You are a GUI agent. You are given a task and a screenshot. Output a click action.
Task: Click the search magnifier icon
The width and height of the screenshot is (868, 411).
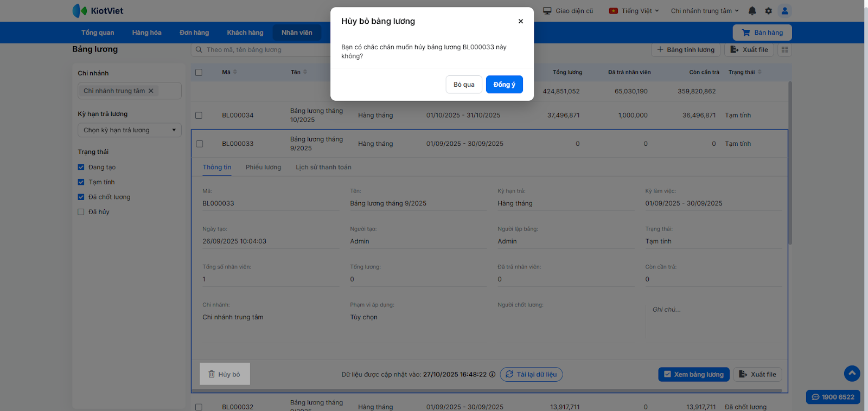click(199, 50)
